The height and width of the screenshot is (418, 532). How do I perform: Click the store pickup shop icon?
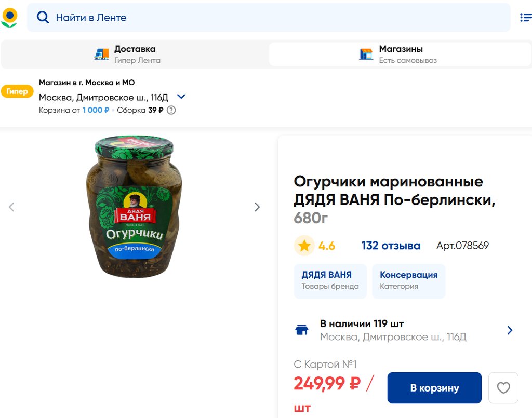(x=366, y=54)
